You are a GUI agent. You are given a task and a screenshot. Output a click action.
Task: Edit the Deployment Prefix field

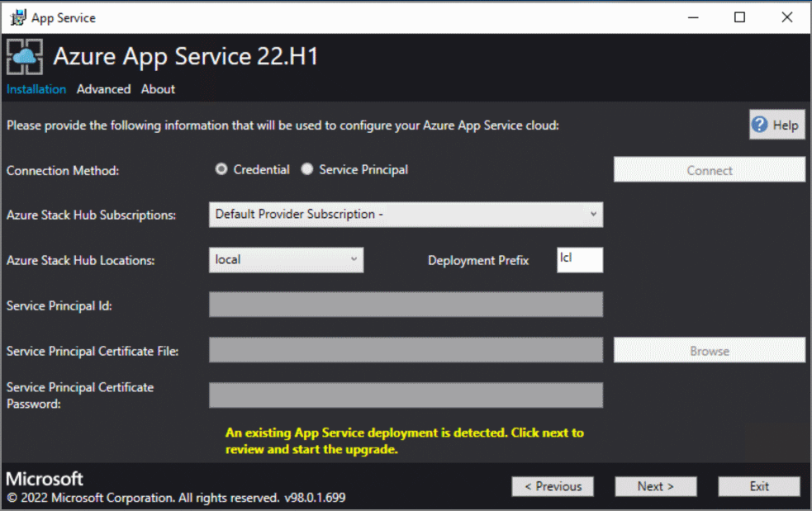coord(579,259)
